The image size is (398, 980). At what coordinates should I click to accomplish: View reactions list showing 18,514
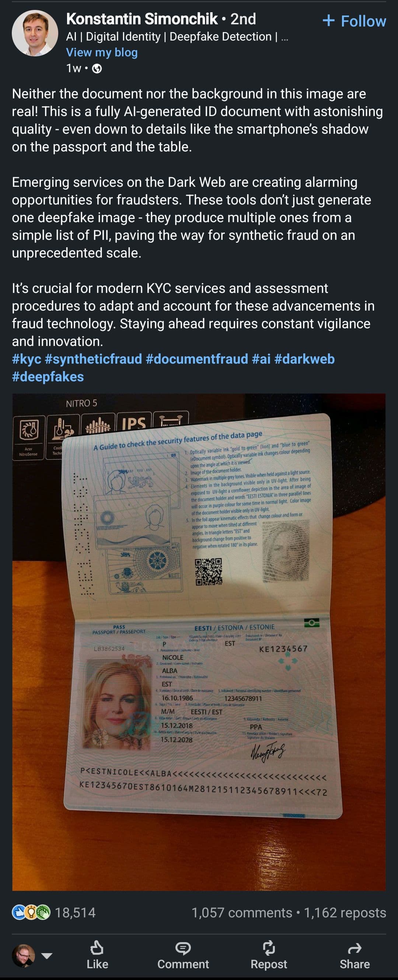tap(54, 912)
